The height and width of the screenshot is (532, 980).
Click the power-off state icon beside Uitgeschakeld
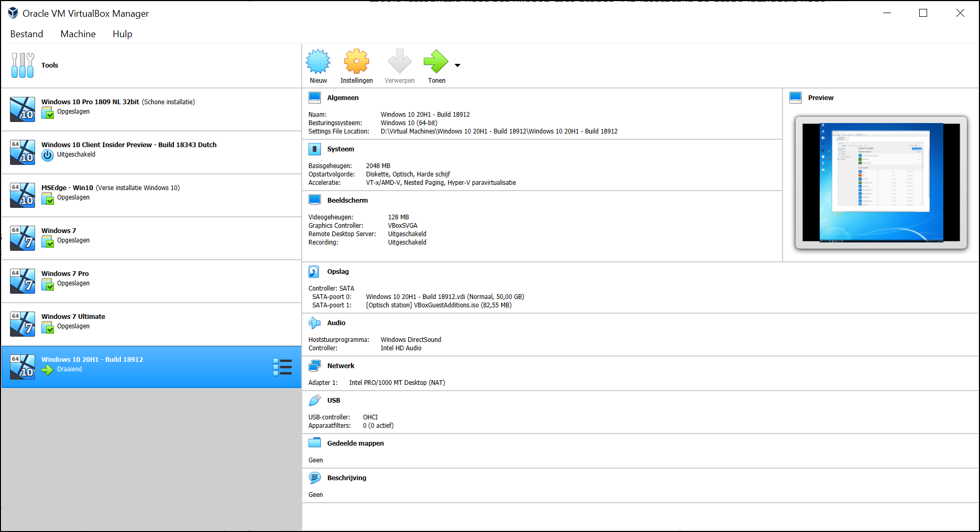(x=48, y=155)
